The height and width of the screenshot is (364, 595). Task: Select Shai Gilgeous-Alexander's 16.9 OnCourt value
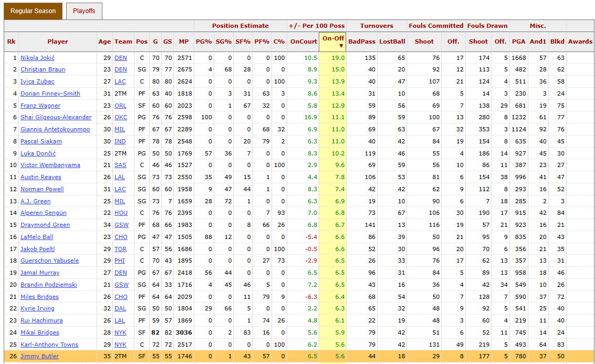(311, 117)
